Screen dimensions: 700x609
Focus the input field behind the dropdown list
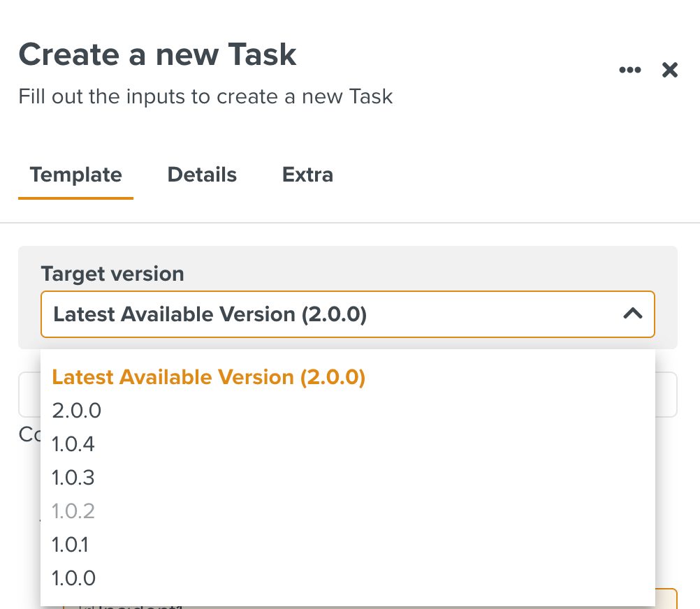666,395
